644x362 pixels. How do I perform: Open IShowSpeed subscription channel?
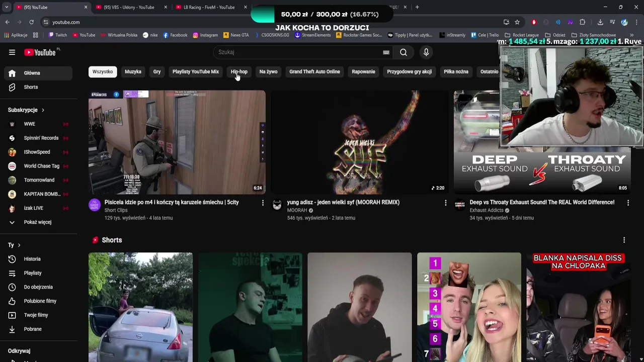[38, 152]
